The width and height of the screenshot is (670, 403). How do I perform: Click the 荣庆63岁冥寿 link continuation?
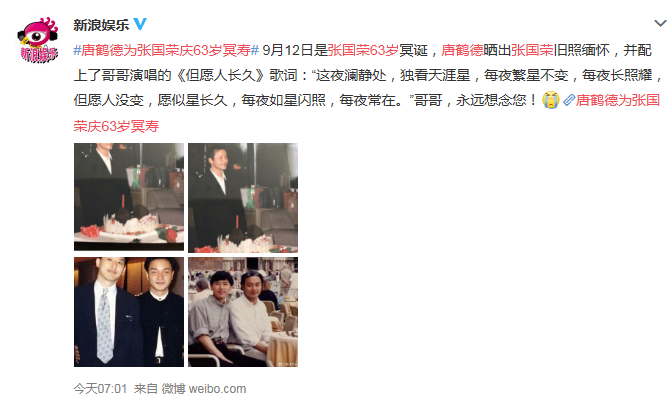click(x=116, y=126)
